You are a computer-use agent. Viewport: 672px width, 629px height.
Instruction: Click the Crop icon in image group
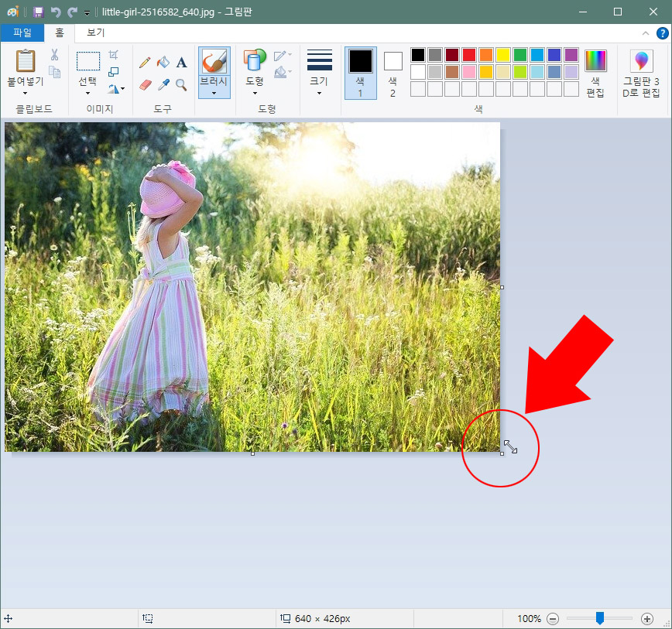113,54
